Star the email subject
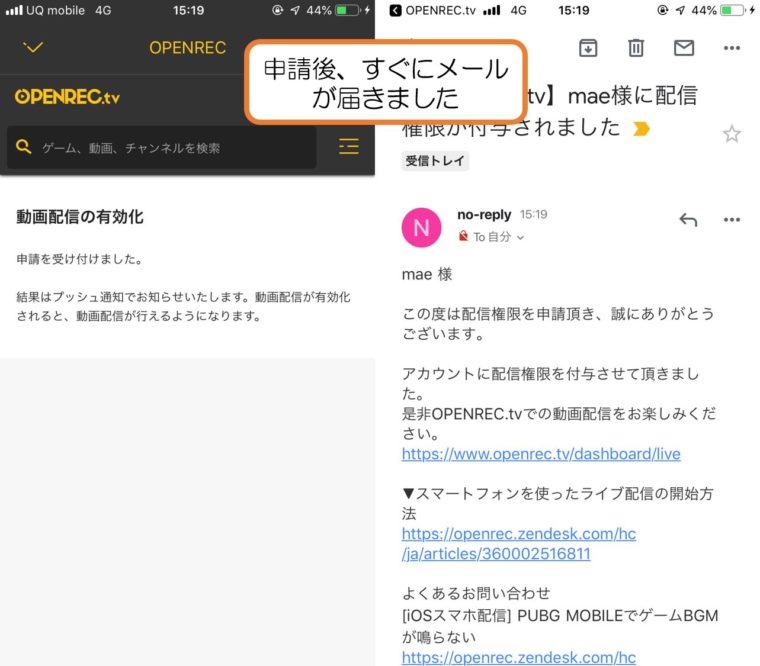Screen dimensions: 760x666 click(x=731, y=134)
